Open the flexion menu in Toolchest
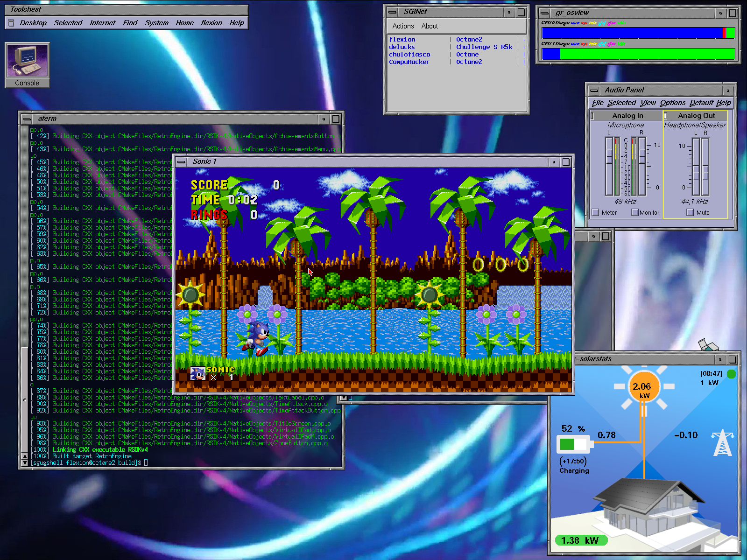The height and width of the screenshot is (560, 747). pyautogui.click(x=211, y=23)
